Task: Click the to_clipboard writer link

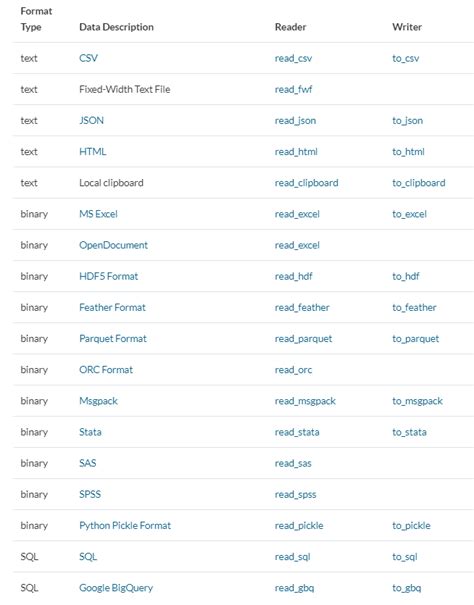Action: 419,183
